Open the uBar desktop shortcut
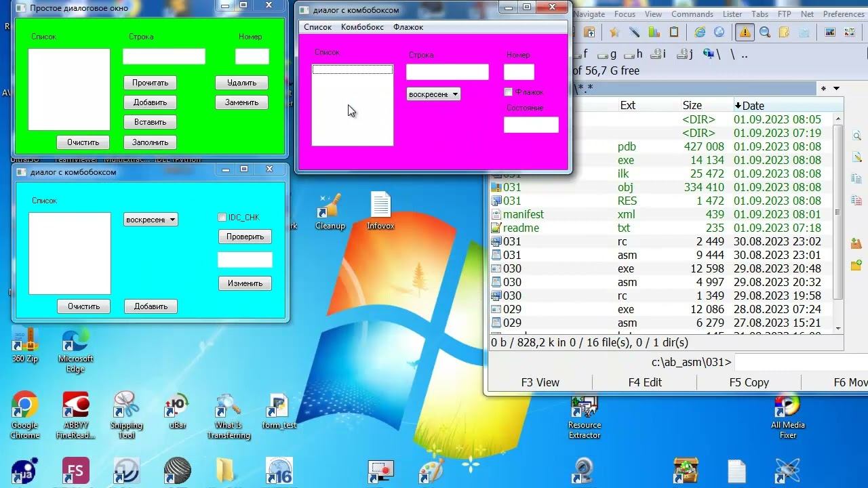Screen dimensions: 868x488 coord(177,411)
